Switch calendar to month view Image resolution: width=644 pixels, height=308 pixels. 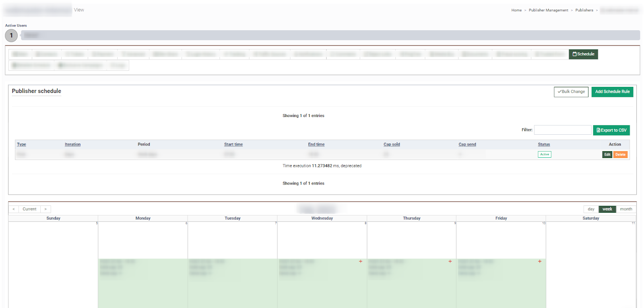click(x=626, y=209)
